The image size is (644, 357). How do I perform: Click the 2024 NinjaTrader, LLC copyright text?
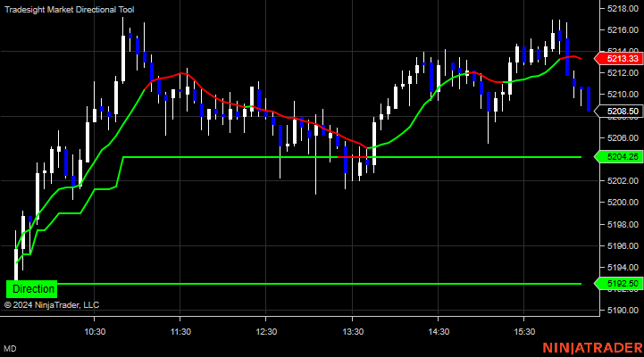tap(52, 305)
